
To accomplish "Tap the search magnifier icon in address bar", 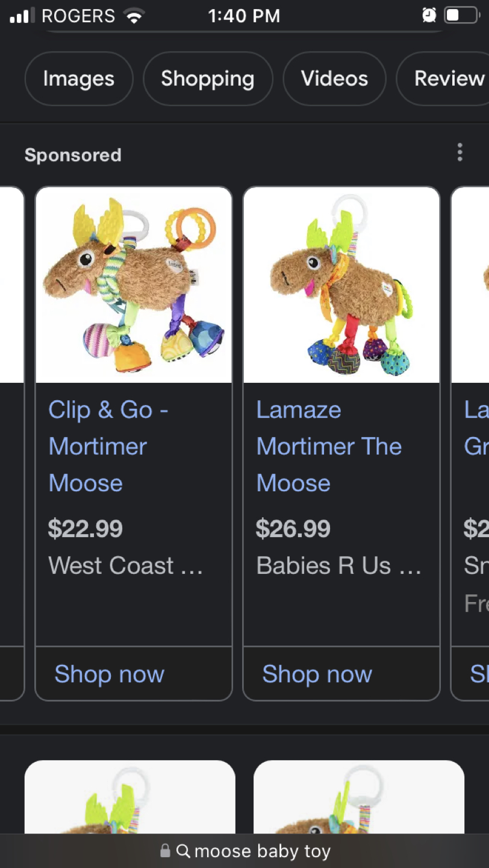I will (x=183, y=851).
